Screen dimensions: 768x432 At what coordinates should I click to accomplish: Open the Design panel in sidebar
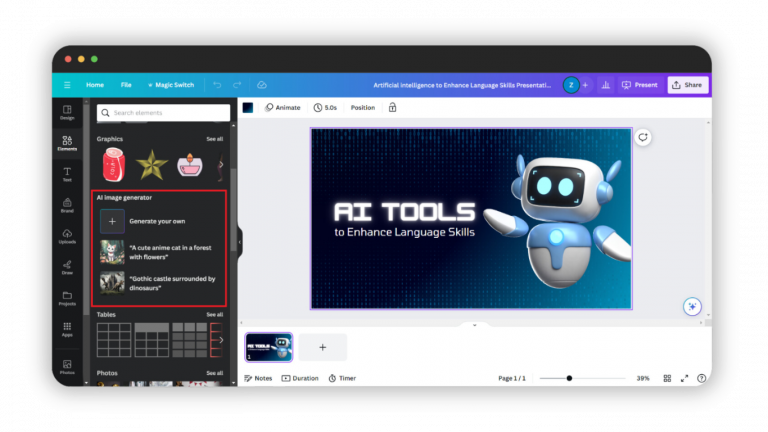67,111
